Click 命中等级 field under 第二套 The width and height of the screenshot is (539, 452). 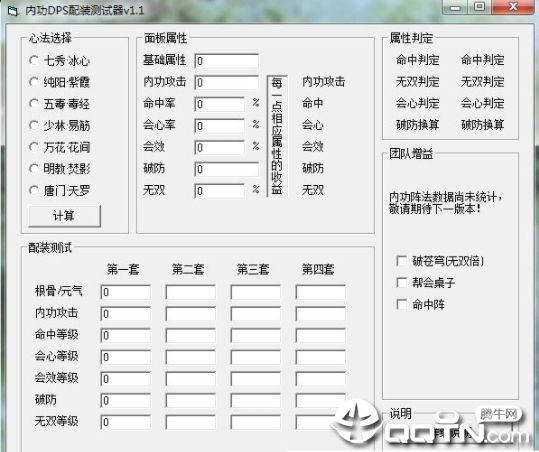pyautogui.click(x=190, y=335)
